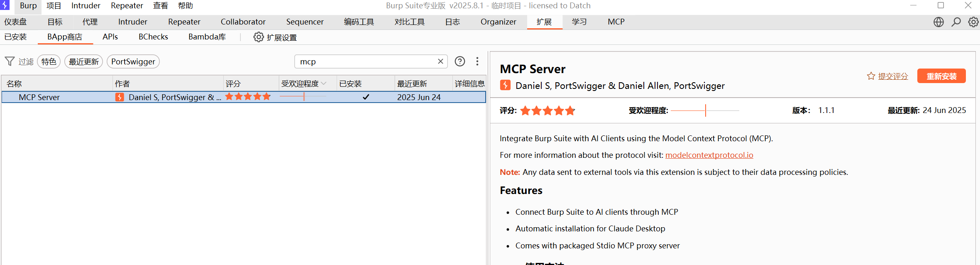Switch to the 日志 tab
Image resolution: width=980 pixels, height=265 pixels.
click(452, 22)
